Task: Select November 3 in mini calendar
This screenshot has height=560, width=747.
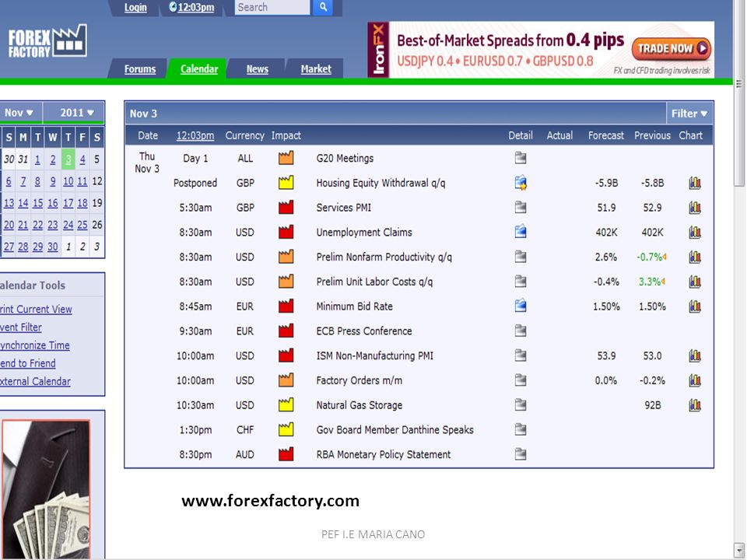Action: pos(68,159)
